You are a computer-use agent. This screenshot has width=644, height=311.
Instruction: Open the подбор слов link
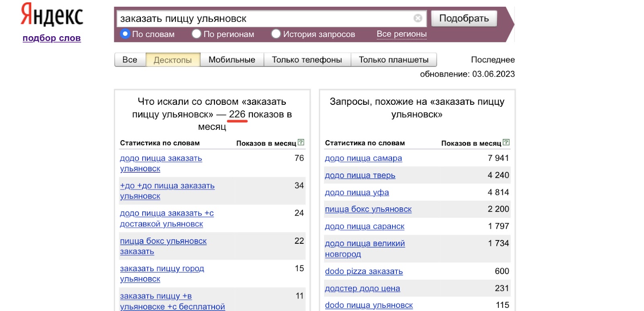pyautogui.click(x=52, y=38)
